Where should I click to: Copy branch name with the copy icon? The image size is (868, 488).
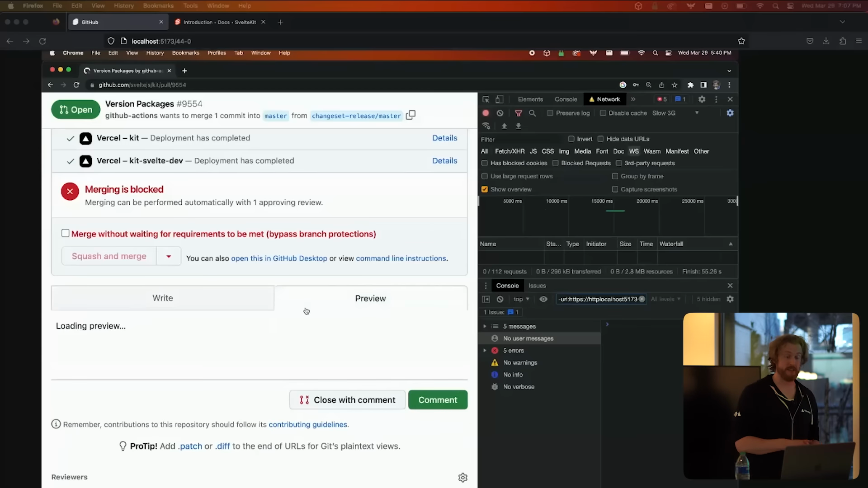coord(410,115)
